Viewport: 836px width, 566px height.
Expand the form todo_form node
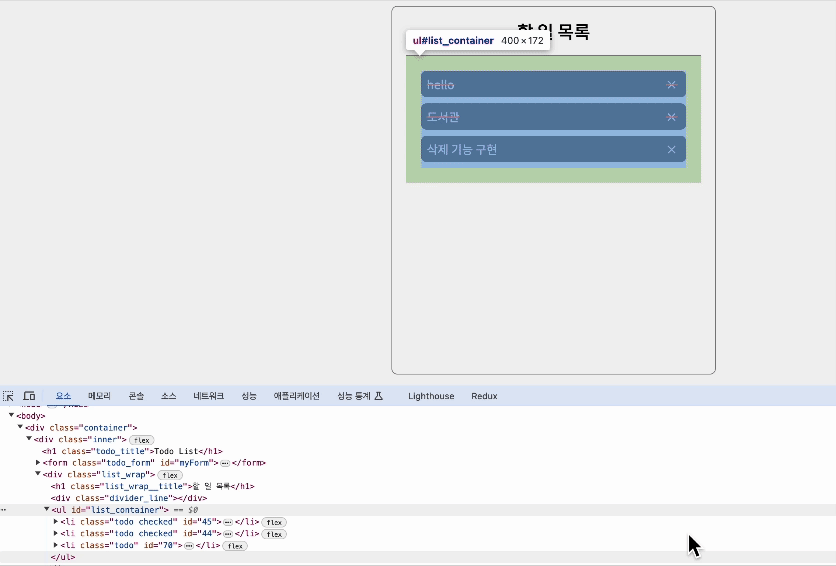[x=38, y=463]
